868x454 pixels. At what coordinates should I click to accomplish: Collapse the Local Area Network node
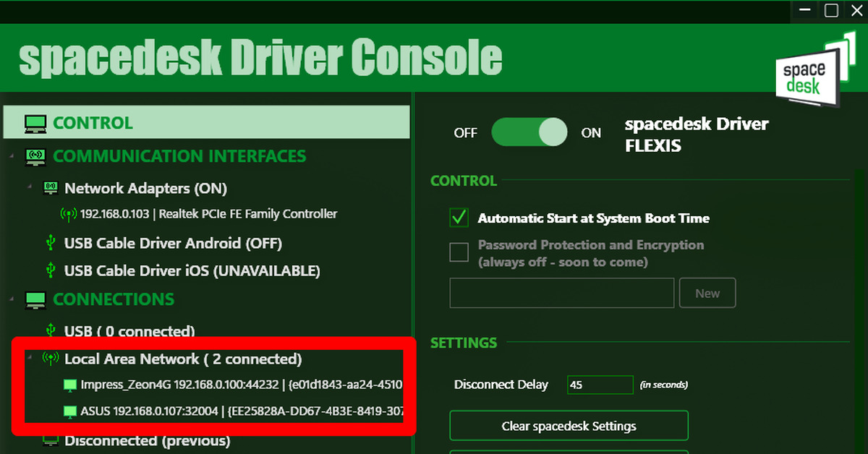[30, 357]
